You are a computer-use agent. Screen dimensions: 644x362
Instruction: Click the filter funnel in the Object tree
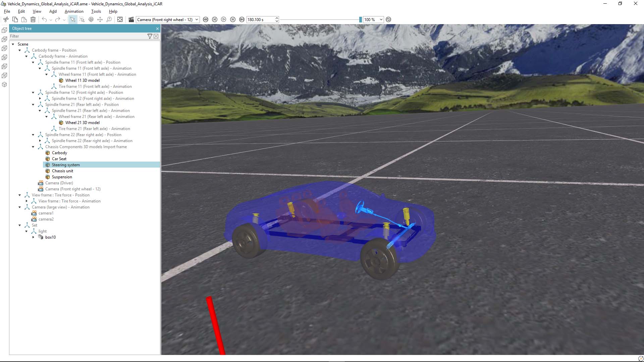pyautogui.click(x=150, y=36)
